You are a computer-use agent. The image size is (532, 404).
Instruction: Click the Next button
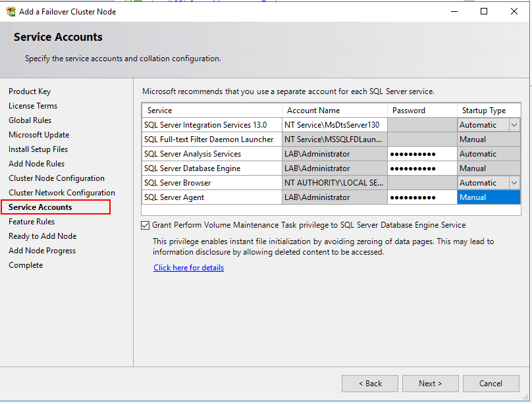click(x=430, y=384)
